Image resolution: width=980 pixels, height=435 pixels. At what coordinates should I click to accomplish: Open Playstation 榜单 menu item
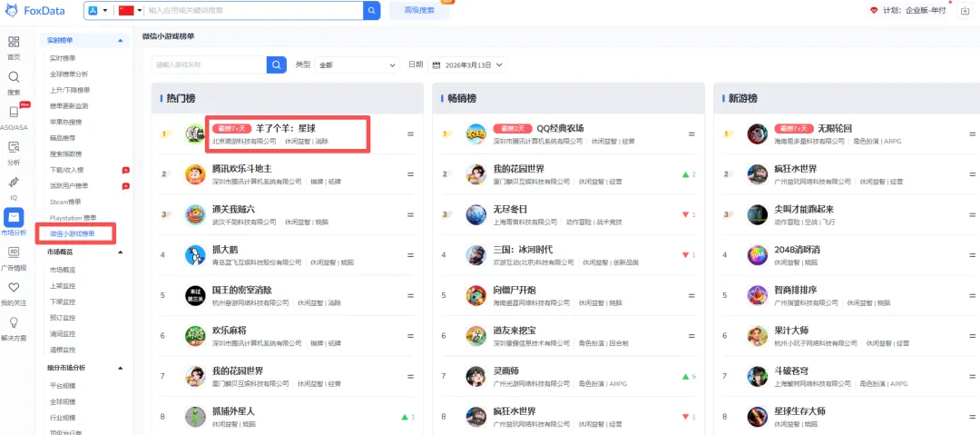pyautogui.click(x=73, y=218)
